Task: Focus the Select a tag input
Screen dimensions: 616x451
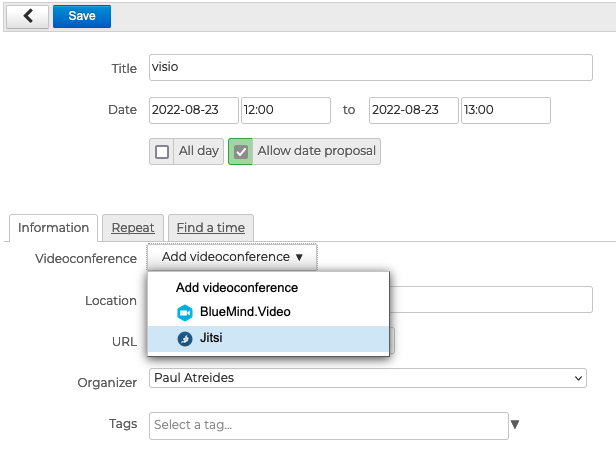Action: pos(328,425)
